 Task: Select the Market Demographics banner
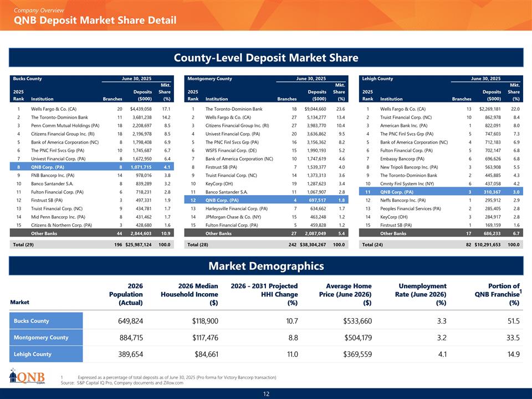(266, 265)
